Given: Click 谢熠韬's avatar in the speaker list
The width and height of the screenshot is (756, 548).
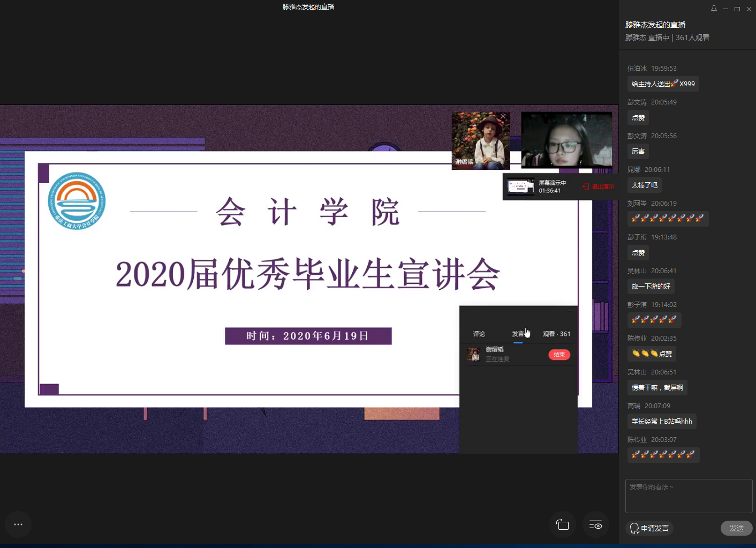Looking at the screenshot, I should 474,355.
